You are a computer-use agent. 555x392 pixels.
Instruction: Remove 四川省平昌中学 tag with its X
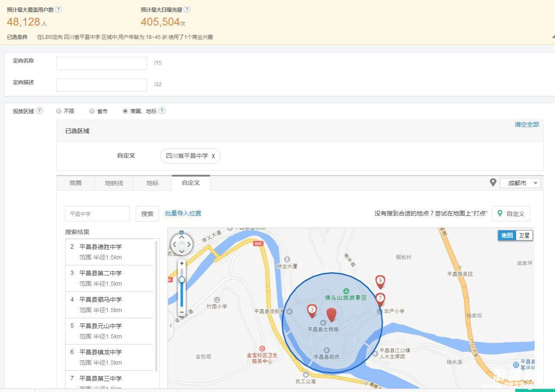pyautogui.click(x=213, y=156)
